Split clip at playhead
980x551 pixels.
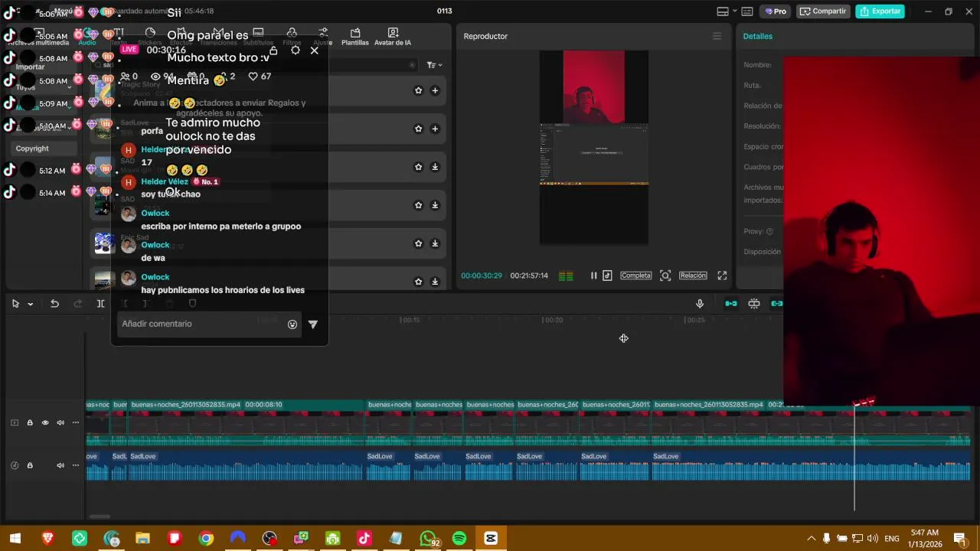click(100, 304)
